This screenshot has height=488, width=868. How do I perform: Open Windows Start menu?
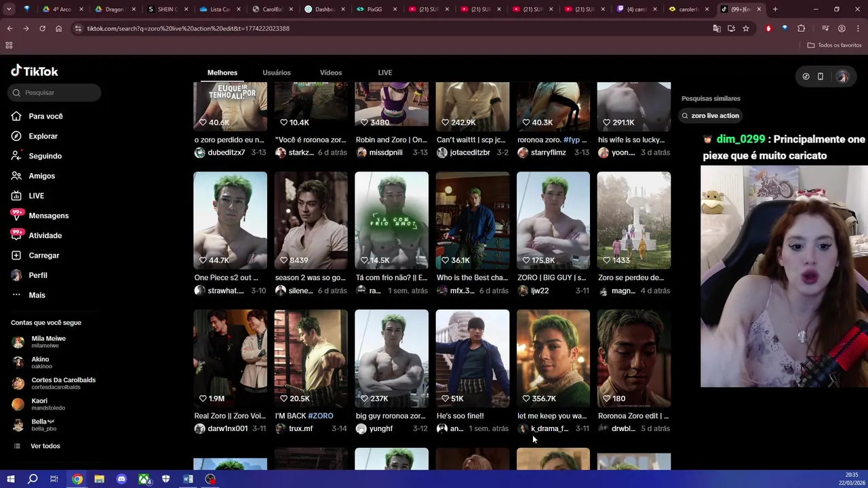[10, 479]
